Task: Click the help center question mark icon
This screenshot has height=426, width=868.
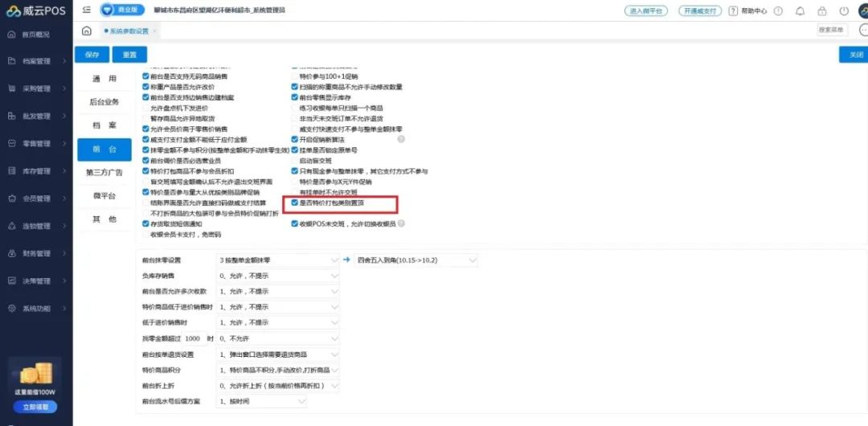Action: pyautogui.click(x=733, y=10)
